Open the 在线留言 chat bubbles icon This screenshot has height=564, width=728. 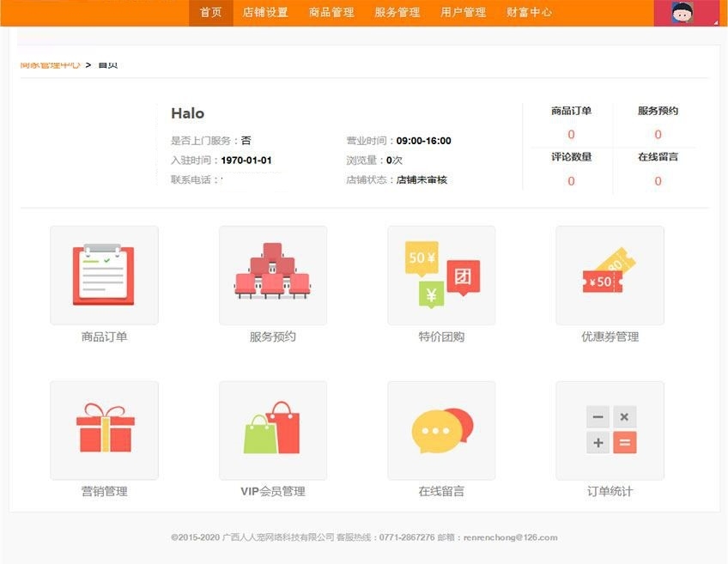[x=441, y=430]
